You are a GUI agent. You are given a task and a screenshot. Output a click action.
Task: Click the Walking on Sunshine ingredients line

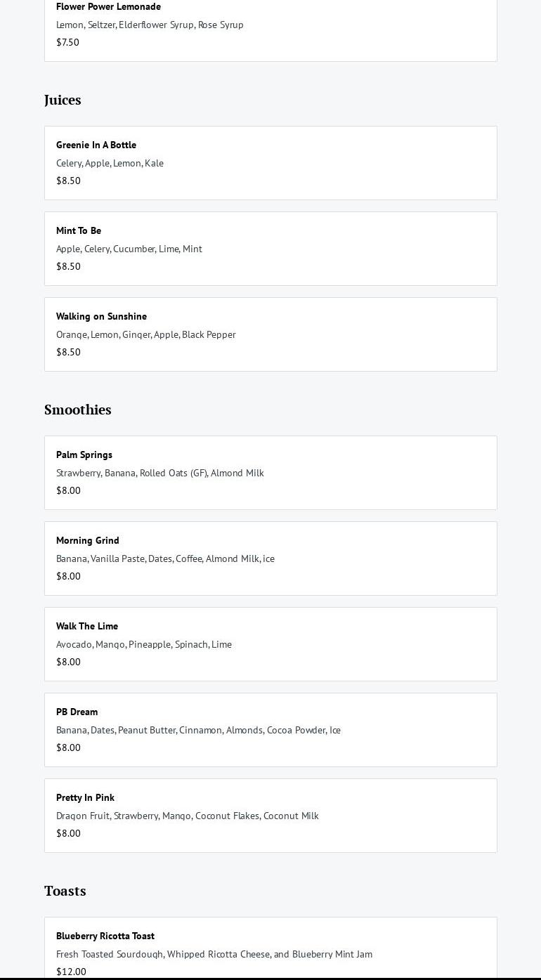(x=146, y=334)
